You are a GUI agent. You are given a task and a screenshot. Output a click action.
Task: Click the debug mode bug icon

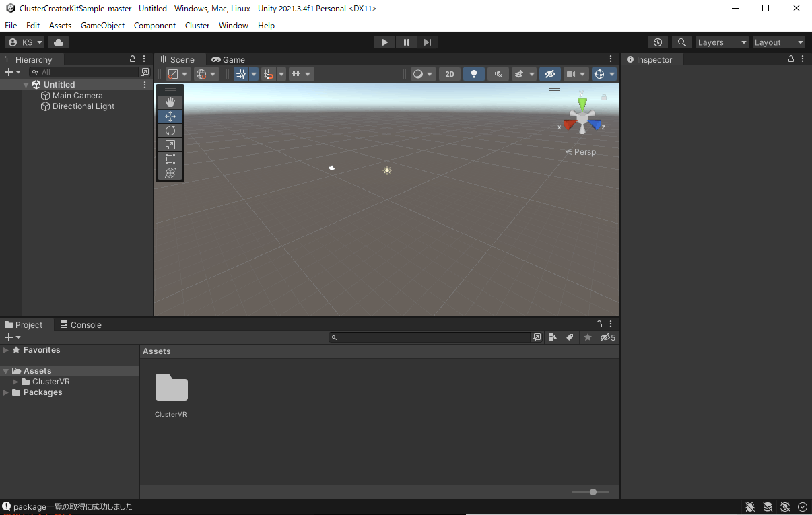[750, 507]
